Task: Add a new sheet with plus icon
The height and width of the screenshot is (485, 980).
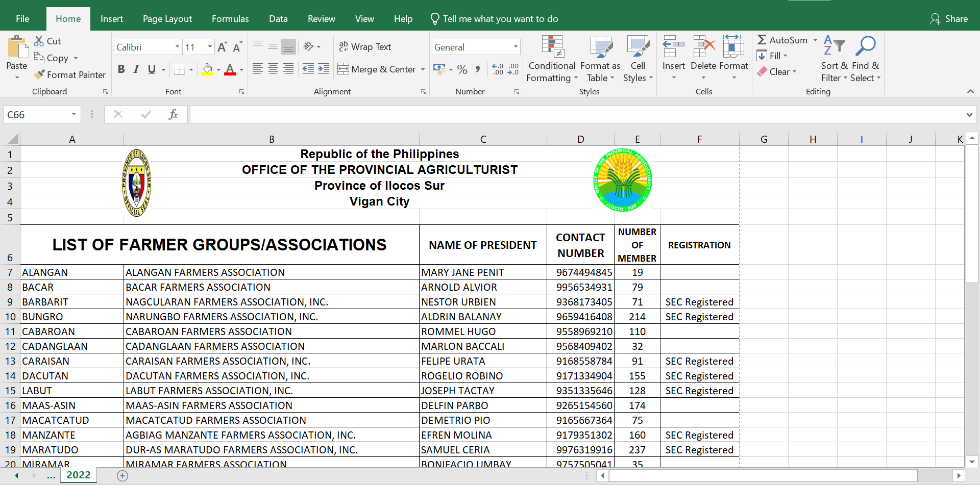Action: [122, 476]
